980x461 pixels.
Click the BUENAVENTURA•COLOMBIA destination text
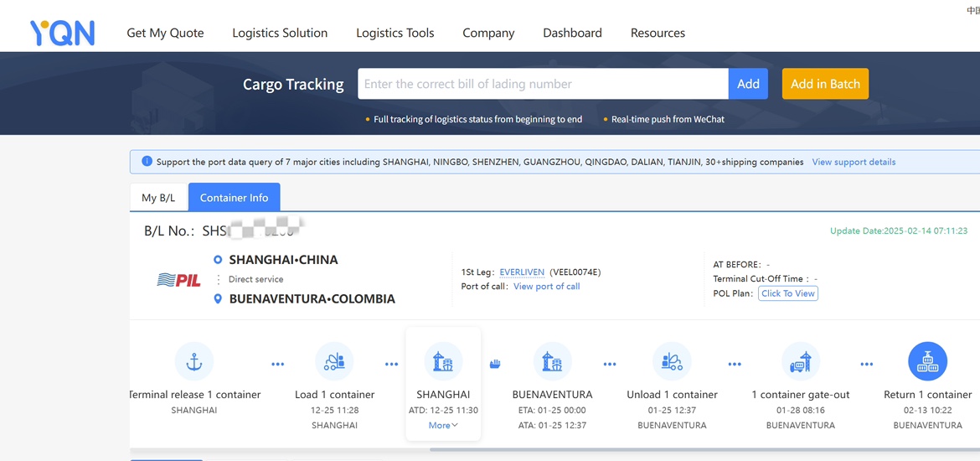click(312, 299)
